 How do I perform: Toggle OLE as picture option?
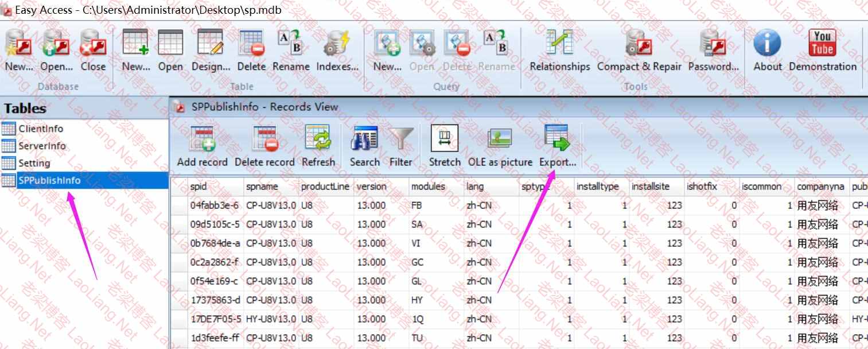click(x=500, y=141)
